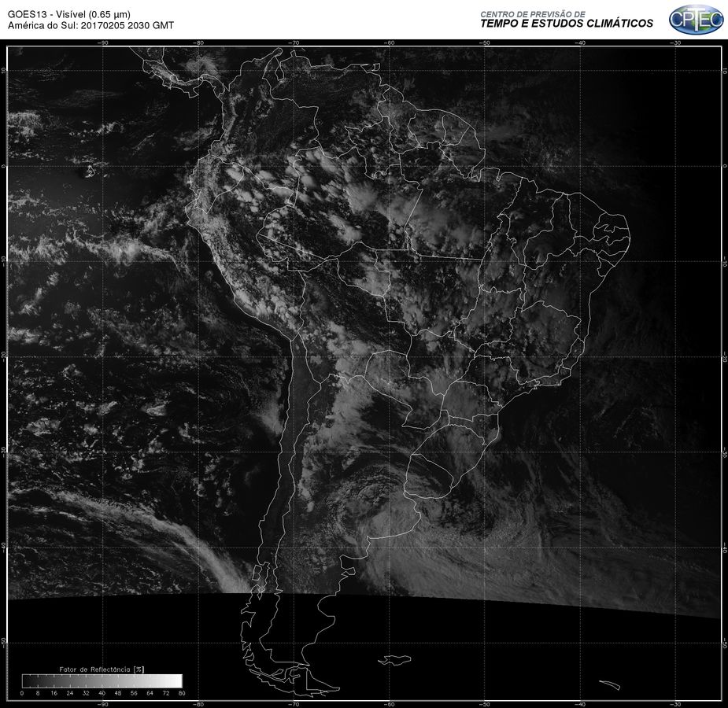Click the Uruguay country outline
Viewport: 728px width, 708px height.
427,476
